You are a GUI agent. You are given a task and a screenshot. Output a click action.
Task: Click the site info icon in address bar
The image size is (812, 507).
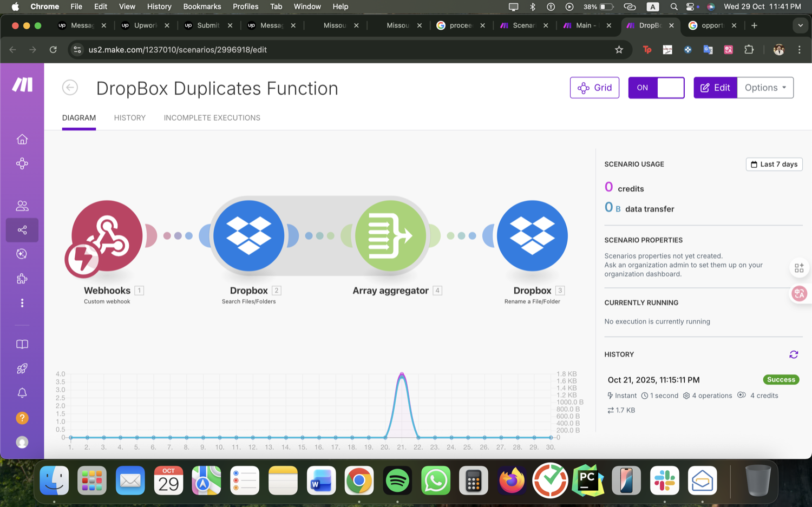pyautogui.click(x=77, y=50)
